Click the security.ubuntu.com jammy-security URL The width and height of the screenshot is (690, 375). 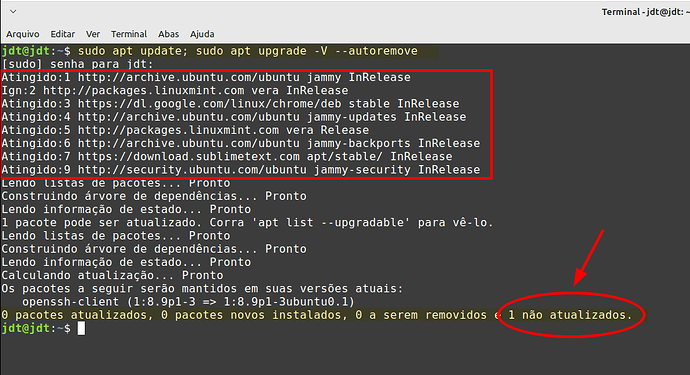tap(192, 170)
